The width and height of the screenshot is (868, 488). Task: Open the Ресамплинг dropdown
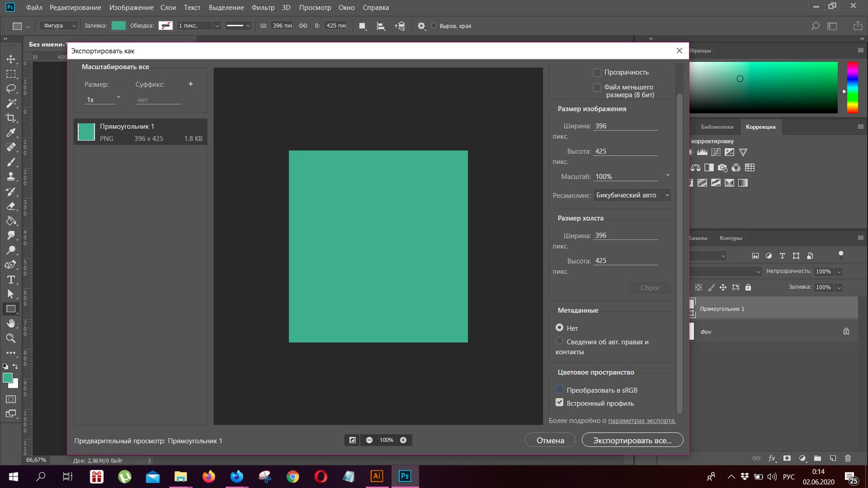pos(632,195)
